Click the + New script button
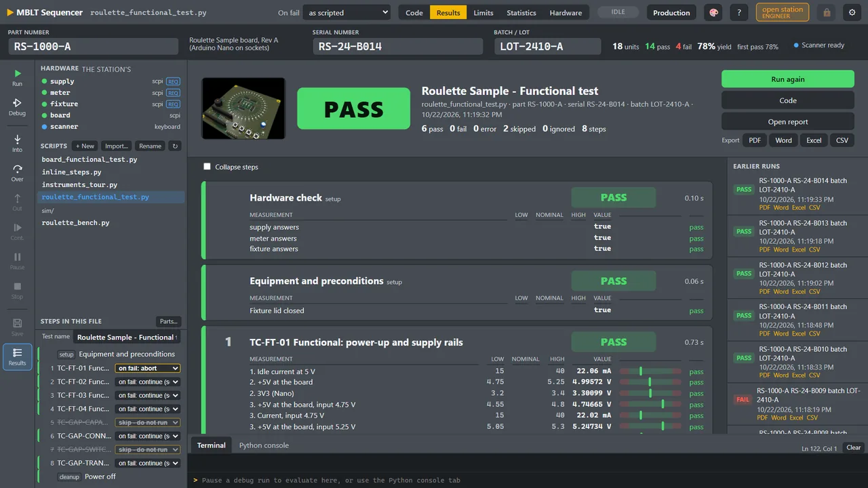The height and width of the screenshot is (488, 868). coord(85,146)
